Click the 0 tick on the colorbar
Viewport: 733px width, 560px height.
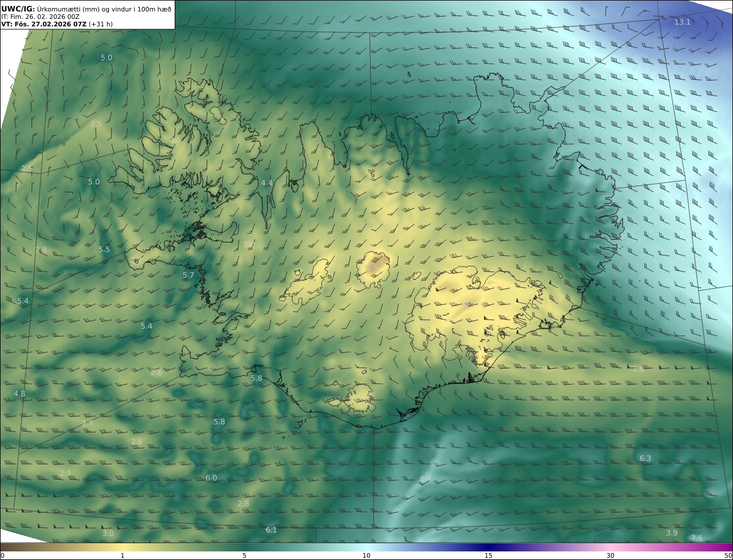click(2, 555)
